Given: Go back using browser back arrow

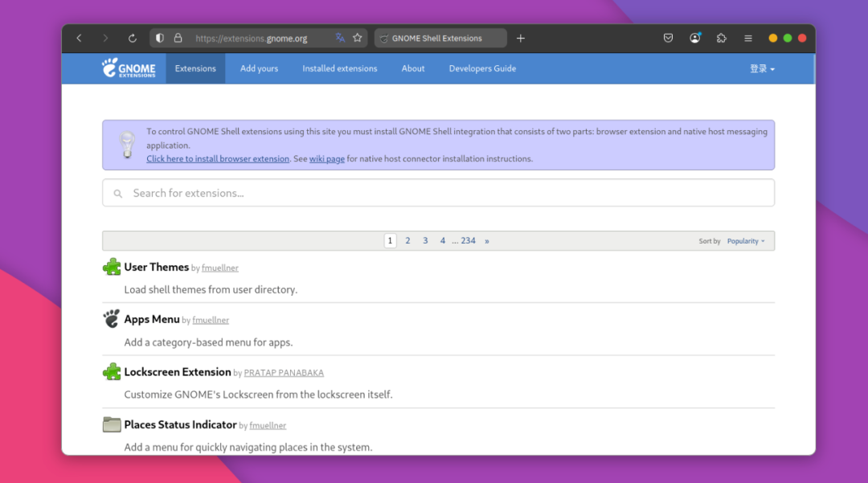Looking at the screenshot, I should pyautogui.click(x=79, y=39).
